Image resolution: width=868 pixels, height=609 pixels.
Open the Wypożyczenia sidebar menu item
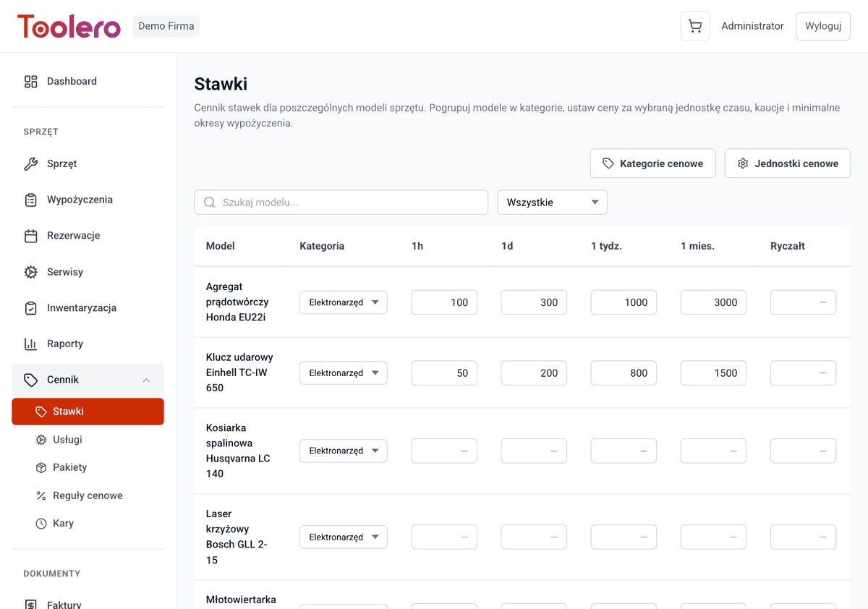[80, 200]
